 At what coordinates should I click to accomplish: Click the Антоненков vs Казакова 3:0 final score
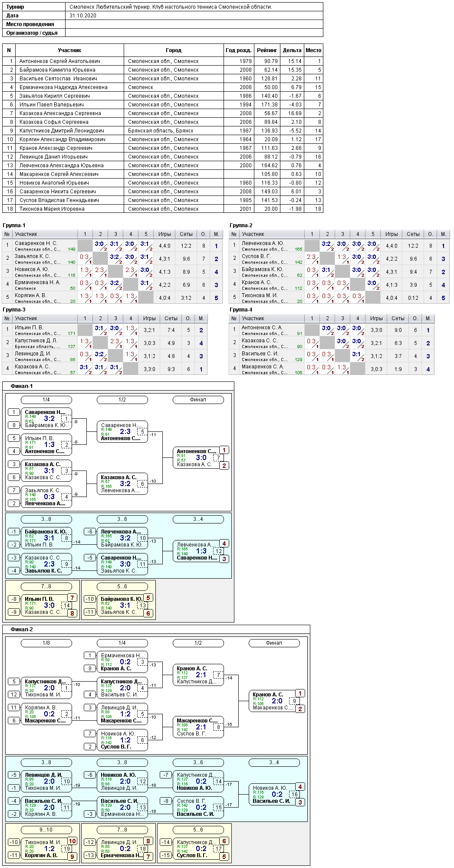click(201, 458)
